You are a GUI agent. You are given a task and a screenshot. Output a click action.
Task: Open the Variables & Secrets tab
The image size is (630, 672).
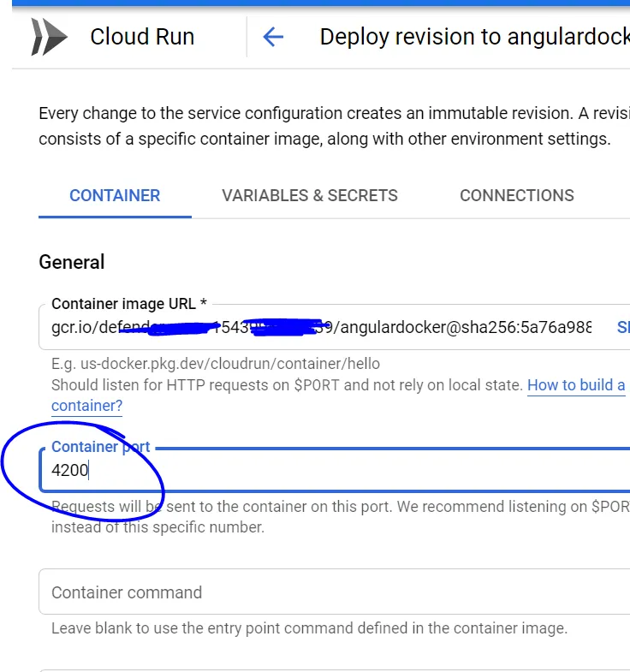pyautogui.click(x=310, y=196)
